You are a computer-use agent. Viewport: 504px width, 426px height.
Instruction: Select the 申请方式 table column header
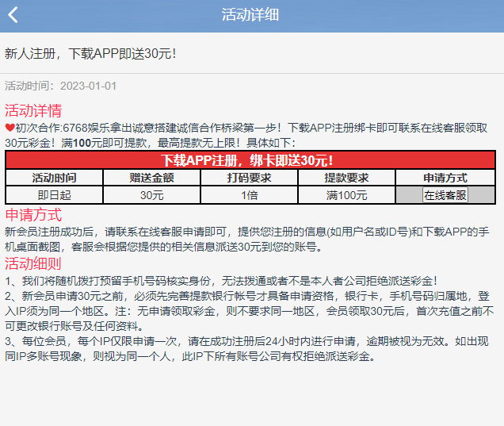(445, 178)
